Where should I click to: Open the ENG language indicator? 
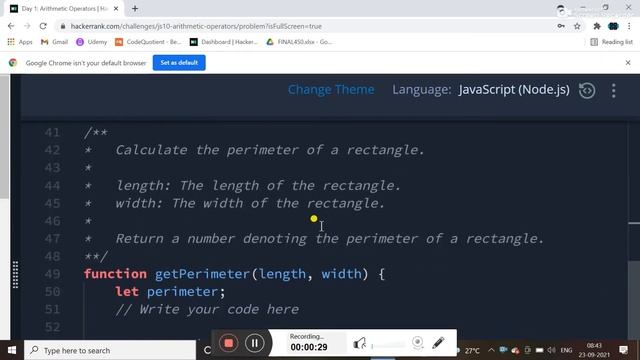point(566,350)
